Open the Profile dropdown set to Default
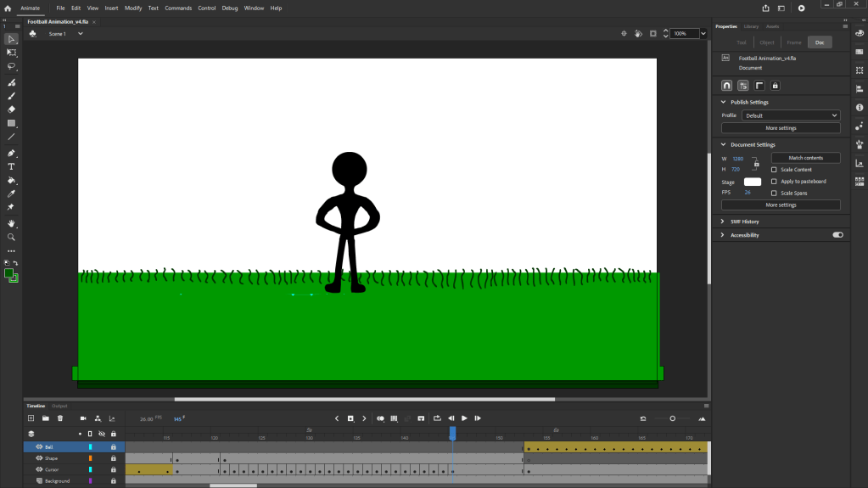Image resolution: width=868 pixels, height=488 pixels. coord(791,115)
